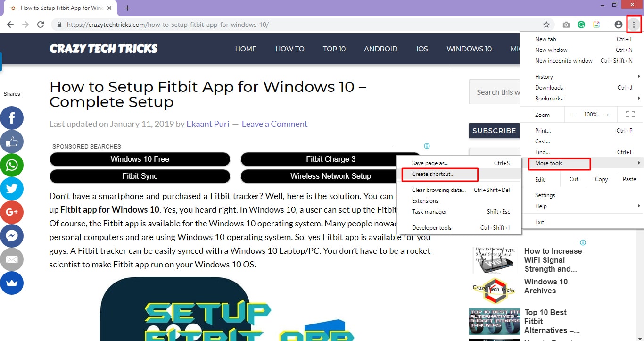This screenshot has height=341, width=644.
Task: Decrease zoom with the minus button
Action: [573, 115]
